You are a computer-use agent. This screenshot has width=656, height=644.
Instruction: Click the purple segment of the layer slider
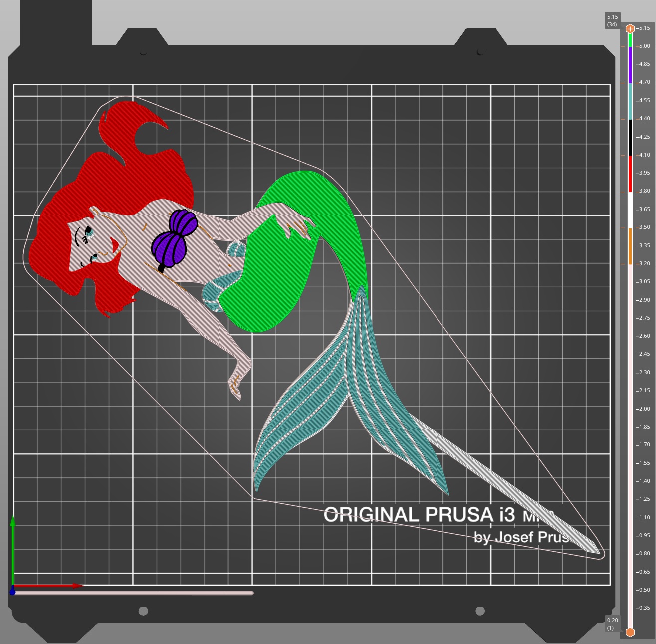(630, 65)
